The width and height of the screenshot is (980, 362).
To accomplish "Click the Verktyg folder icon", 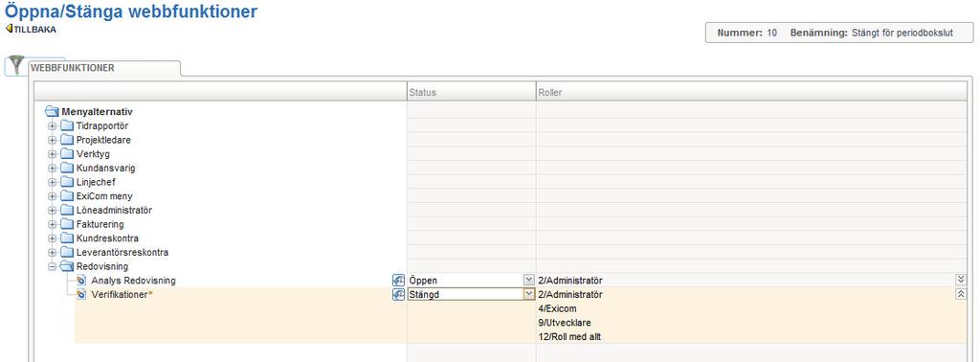I will 67,154.
